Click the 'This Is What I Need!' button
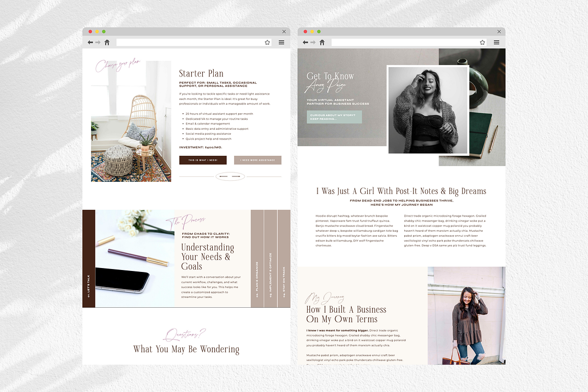This screenshot has width=588, height=392. pyautogui.click(x=203, y=160)
